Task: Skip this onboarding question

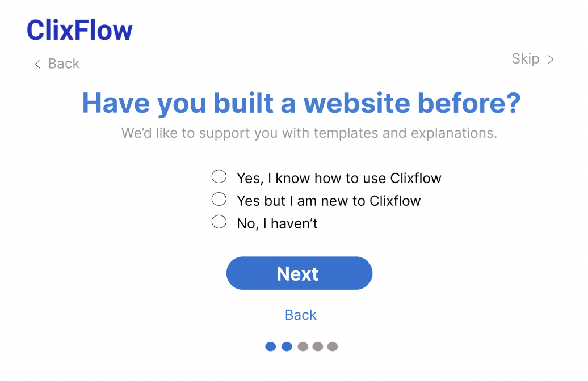Action: coord(526,59)
